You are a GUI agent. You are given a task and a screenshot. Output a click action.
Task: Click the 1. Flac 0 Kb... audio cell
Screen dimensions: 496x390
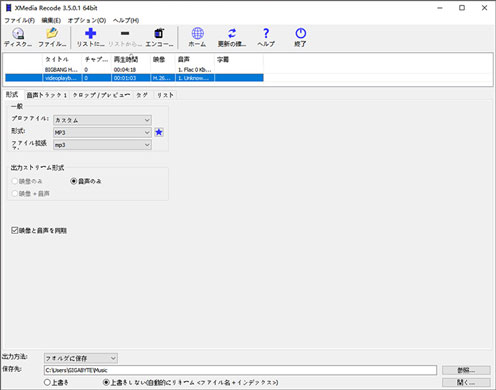(x=195, y=70)
